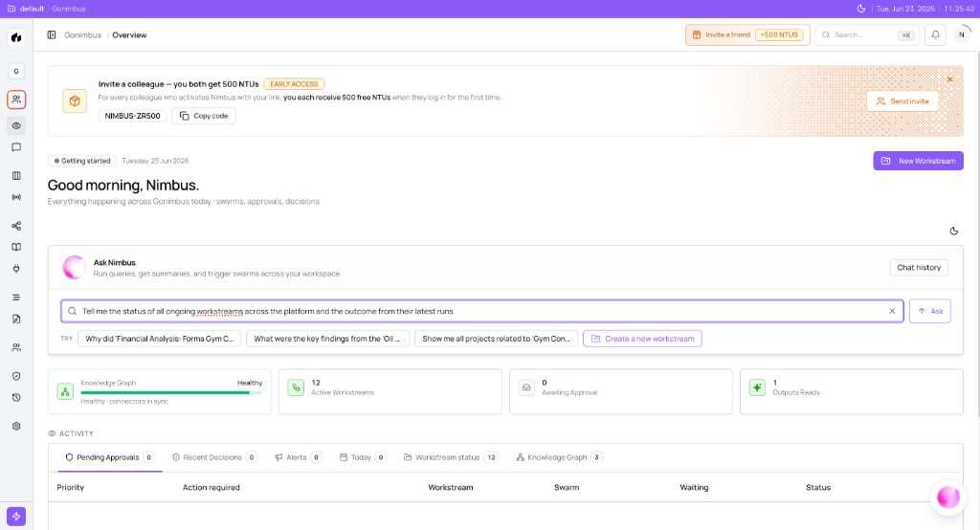Open Chat history
Viewport: 980px width, 530px height.
tap(919, 268)
